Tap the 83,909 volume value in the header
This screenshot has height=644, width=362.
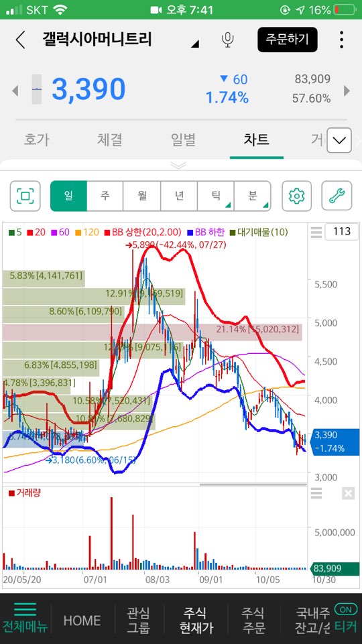point(312,79)
